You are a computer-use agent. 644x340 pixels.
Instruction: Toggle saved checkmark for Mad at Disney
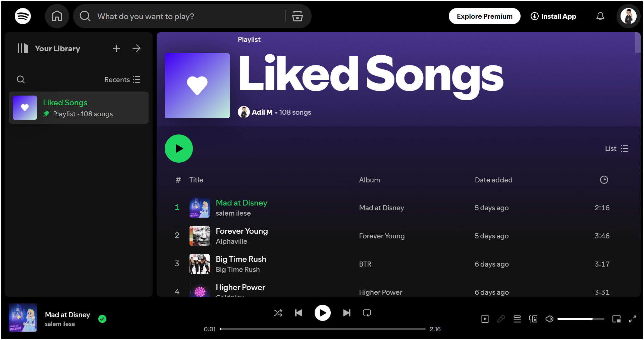coord(102,319)
